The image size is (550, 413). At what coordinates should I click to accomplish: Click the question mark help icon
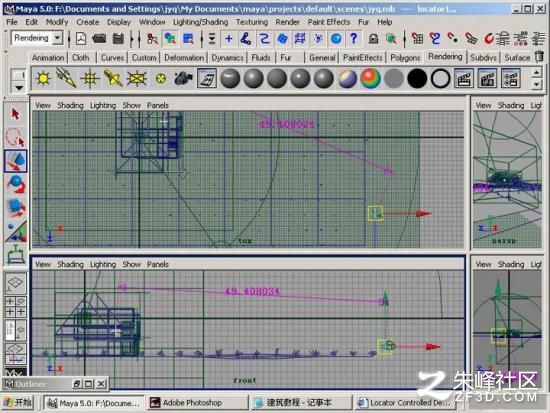click(x=354, y=38)
